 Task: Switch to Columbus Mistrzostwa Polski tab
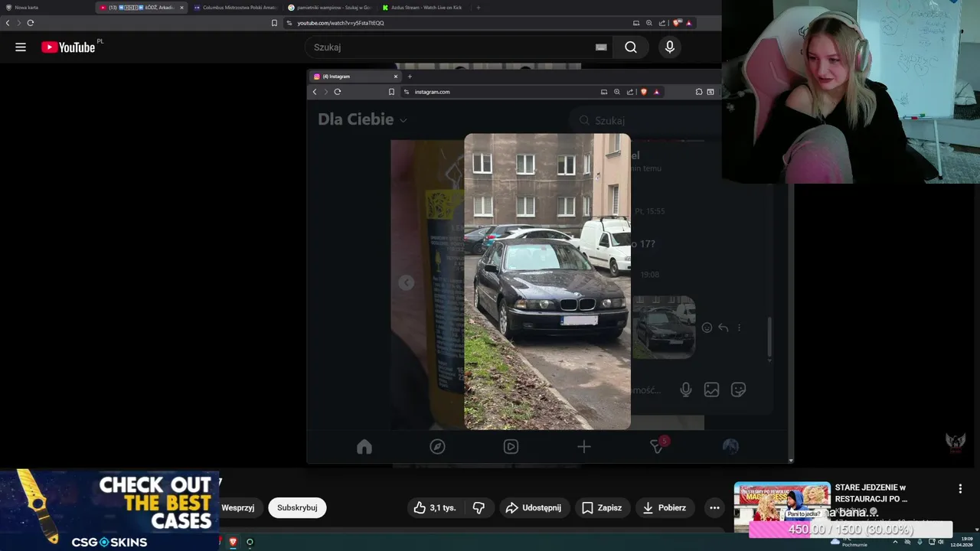pos(235,8)
